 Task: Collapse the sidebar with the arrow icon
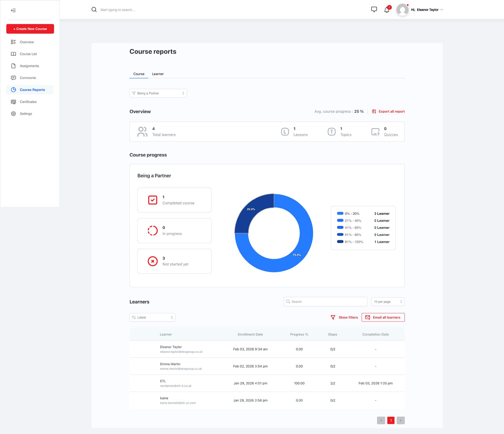point(13,10)
